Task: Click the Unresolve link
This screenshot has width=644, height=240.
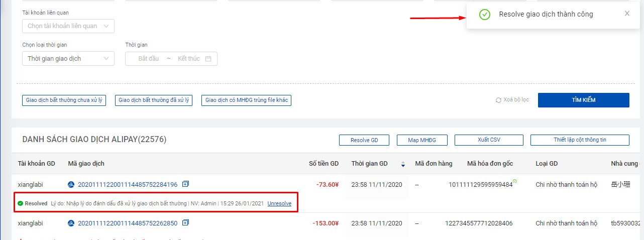Action: (x=279, y=203)
